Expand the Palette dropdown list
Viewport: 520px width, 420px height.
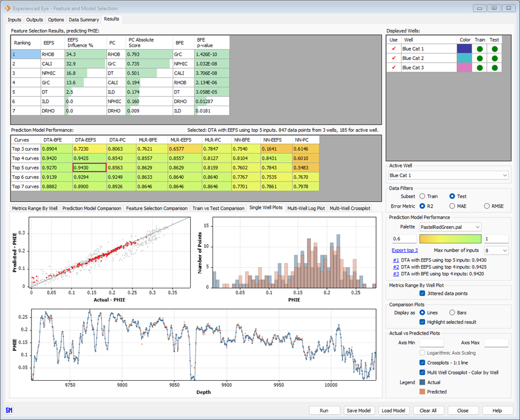(x=450, y=227)
